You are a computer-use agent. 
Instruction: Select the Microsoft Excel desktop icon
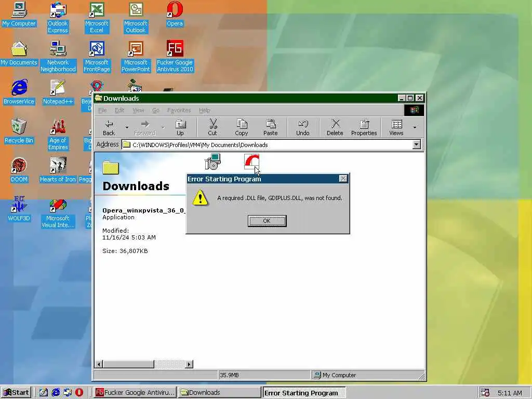pyautogui.click(x=97, y=18)
